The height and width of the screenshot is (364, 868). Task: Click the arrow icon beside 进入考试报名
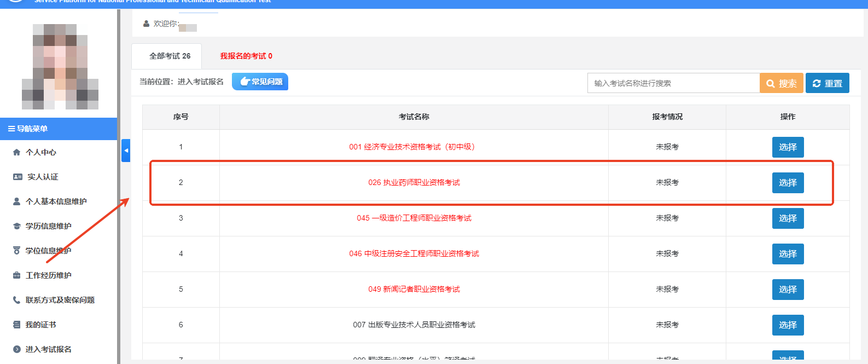[16, 349]
